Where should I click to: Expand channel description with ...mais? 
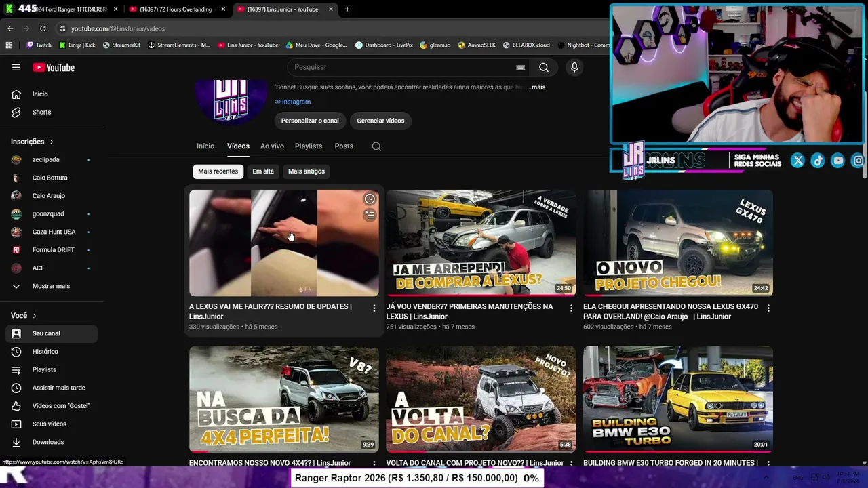pyautogui.click(x=536, y=87)
